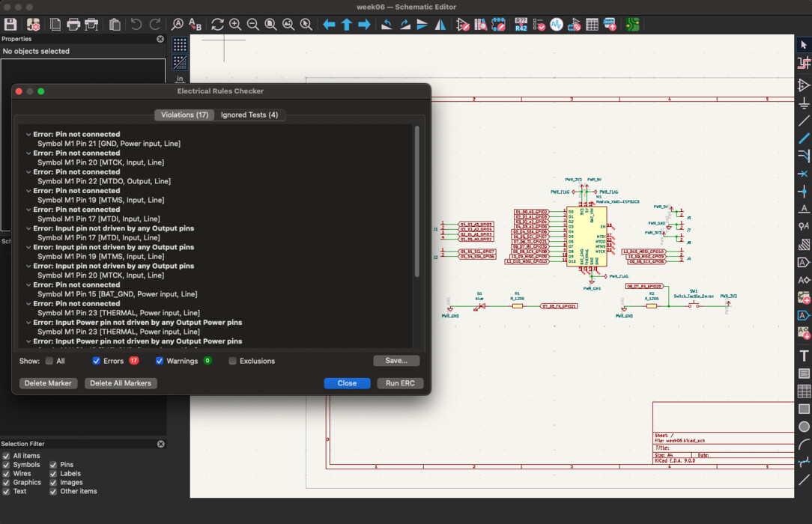Viewport: 812px width, 524px height.
Task: Click the Plot icon in toolbar
Action: click(x=91, y=24)
